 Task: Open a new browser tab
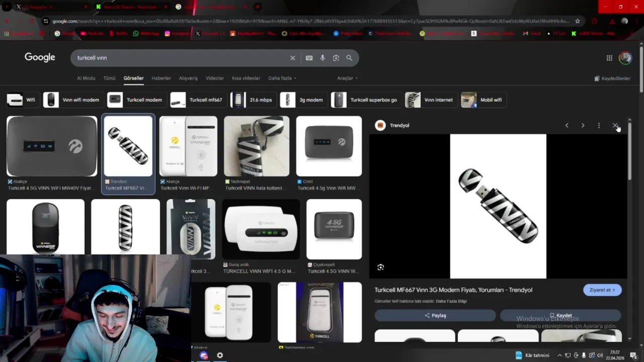pyautogui.click(x=257, y=7)
